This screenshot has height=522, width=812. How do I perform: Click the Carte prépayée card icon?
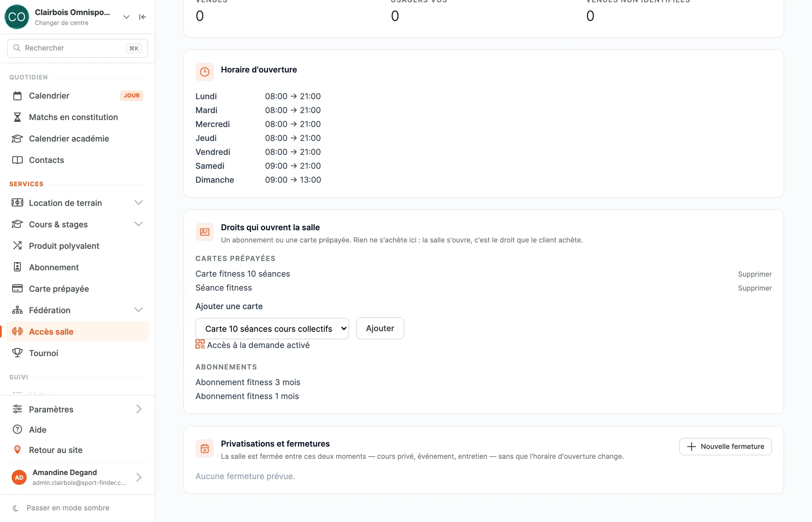coord(17,289)
